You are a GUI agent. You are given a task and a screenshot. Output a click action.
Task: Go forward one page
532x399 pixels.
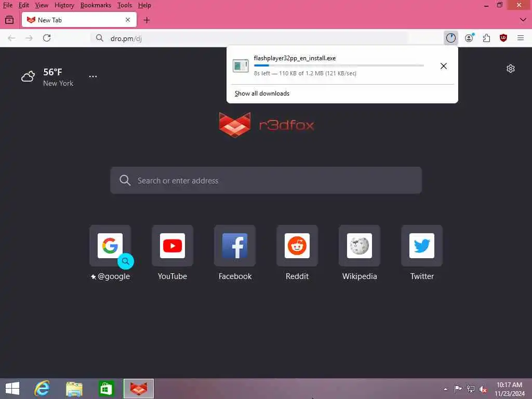click(29, 38)
